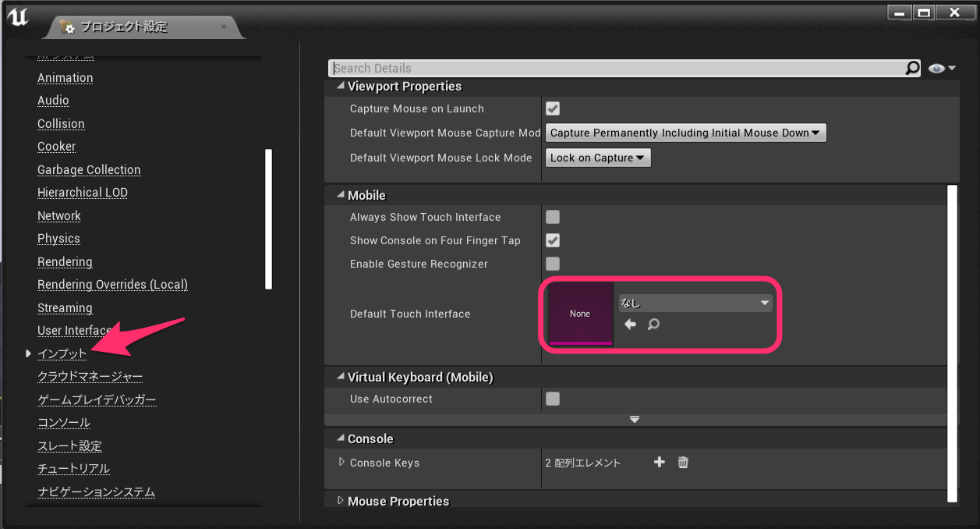The width and height of the screenshot is (980, 529).
Task: Open ナビゲーションシステム settings
Action: (96, 492)
